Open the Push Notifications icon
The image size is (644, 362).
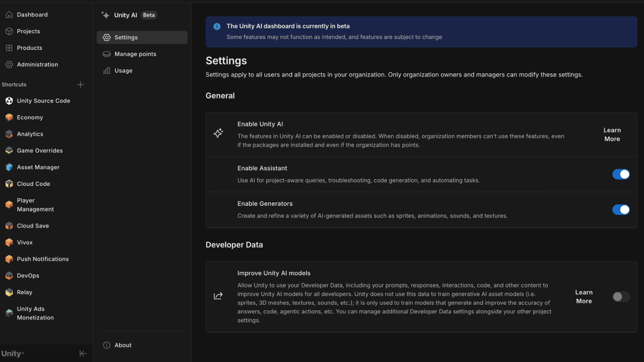tap(9, 259)
